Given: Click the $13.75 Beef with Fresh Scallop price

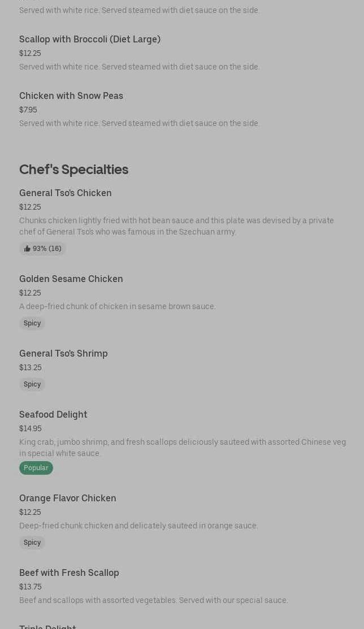Looking at the screenshot, I should click(31, 587).
